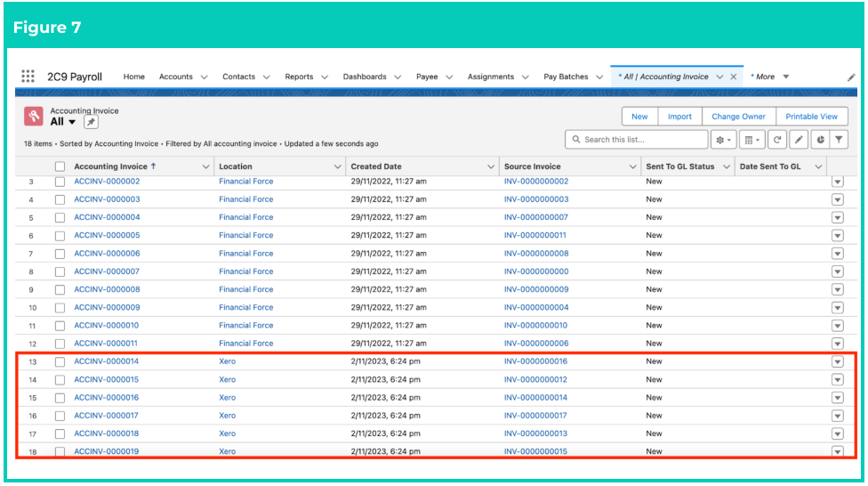Image resolution: width=868 pixels, height=486 pixels.
Task: Open record ACCINV-0000014
Action: pyautogui.click(x=107, y=361)
